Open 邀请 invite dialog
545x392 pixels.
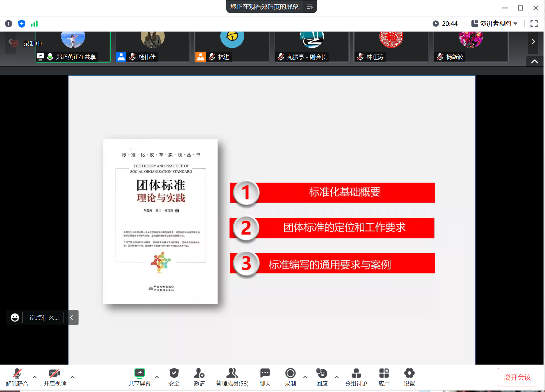point(199,377)
